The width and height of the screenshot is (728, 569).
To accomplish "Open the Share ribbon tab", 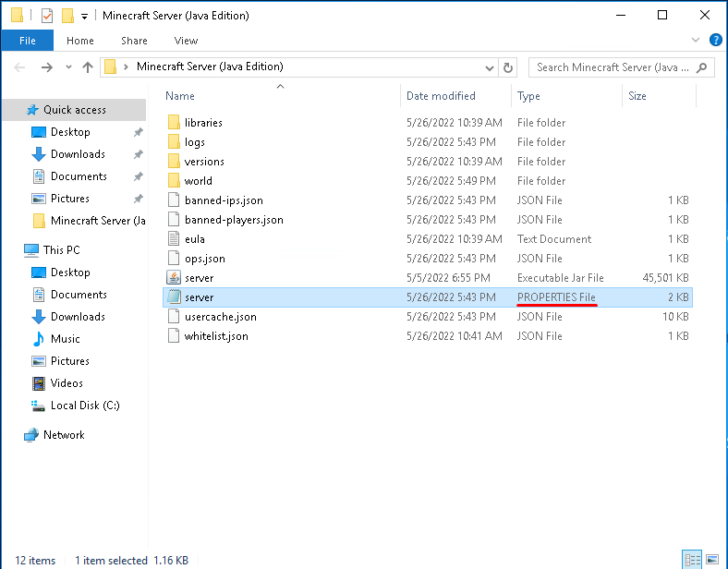I will pyautogui.click(x=134, y=41).
